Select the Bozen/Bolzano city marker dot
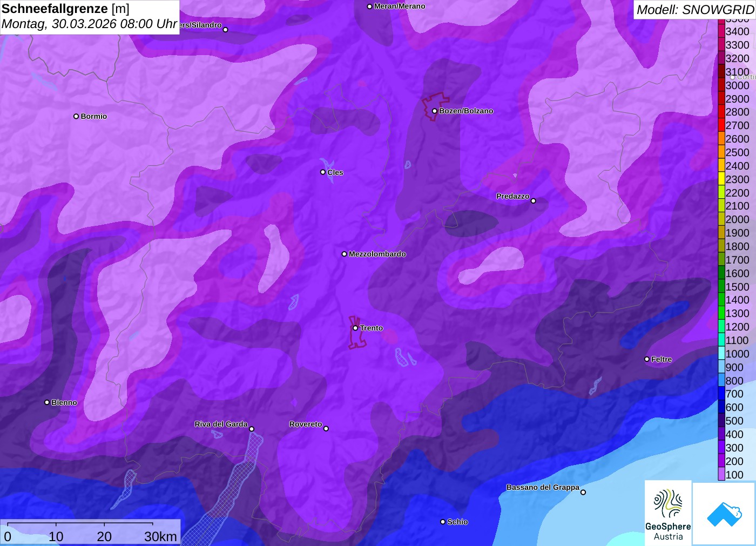The height and width of the screenshot is (546, 756). pos(434,111)
